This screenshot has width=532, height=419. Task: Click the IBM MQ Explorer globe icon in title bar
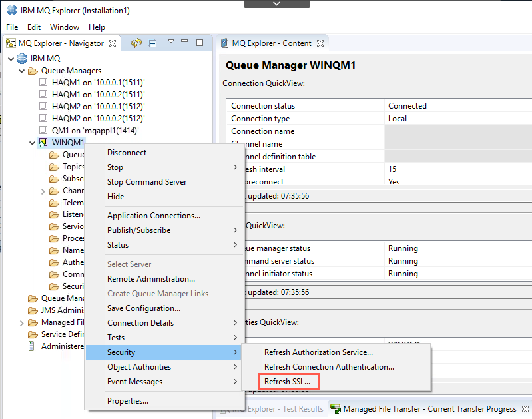click(12, 10)
